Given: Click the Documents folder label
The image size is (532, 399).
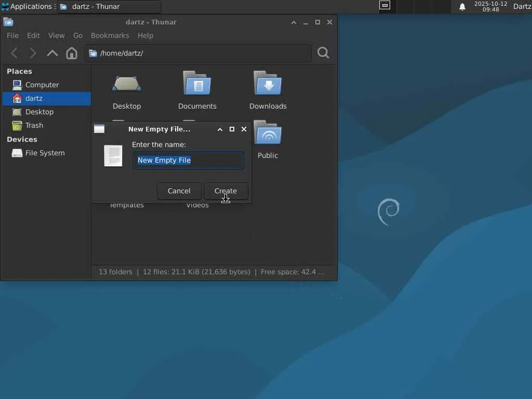Looking at the screenshot, I should (197, 106).
